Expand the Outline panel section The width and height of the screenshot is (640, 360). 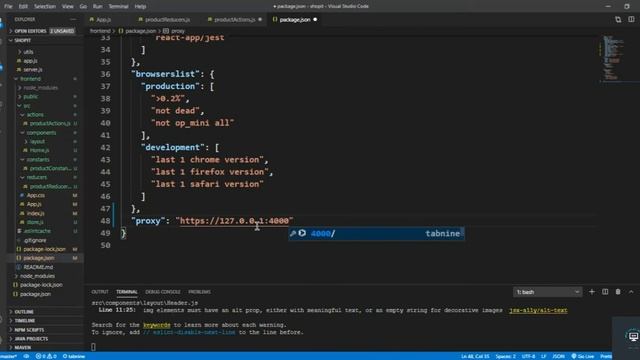pyautogui.click(x=24, y=312)
